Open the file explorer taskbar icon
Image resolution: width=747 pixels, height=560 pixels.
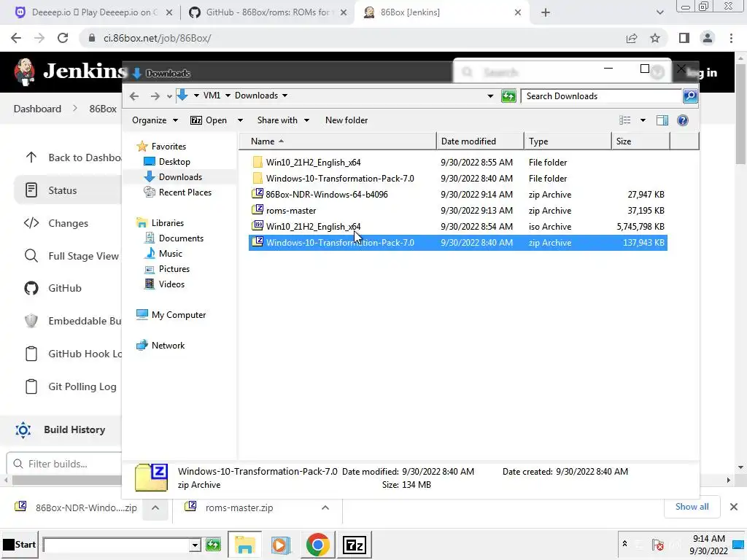click(245, 544)
